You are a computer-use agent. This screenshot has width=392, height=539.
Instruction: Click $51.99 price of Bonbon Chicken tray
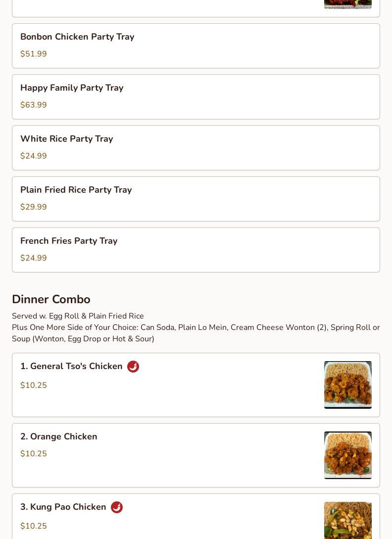pos(33,54)
